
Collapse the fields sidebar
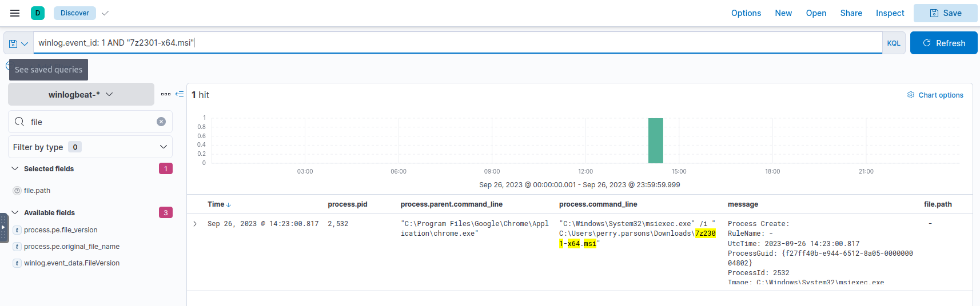coord(180,94)
